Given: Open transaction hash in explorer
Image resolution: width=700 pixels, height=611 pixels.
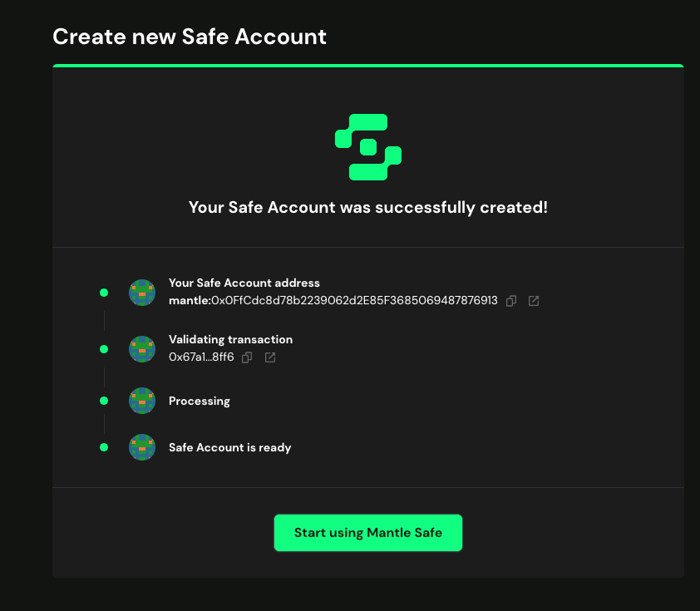Looking at the screenshot, I should click(x=270, y=357).
